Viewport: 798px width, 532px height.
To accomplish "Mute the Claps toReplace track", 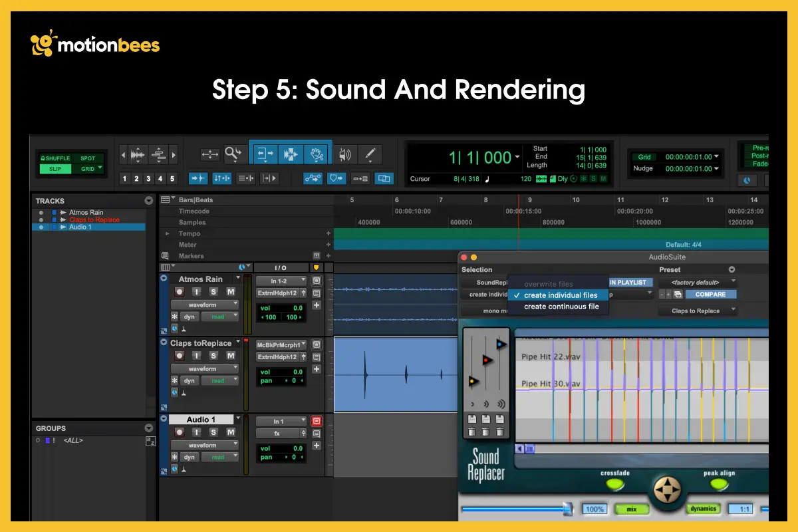I will [232, 356].
